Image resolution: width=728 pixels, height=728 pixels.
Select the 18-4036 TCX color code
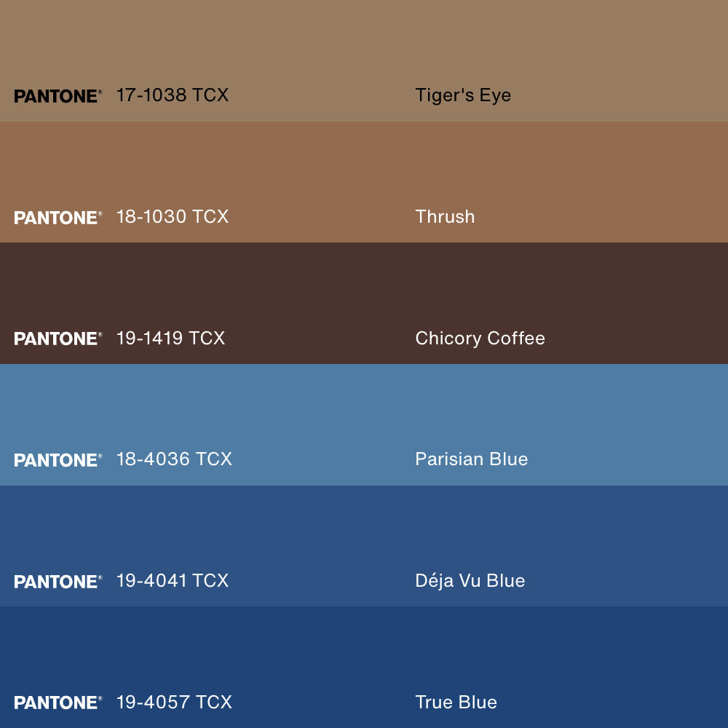pos(174,459)
